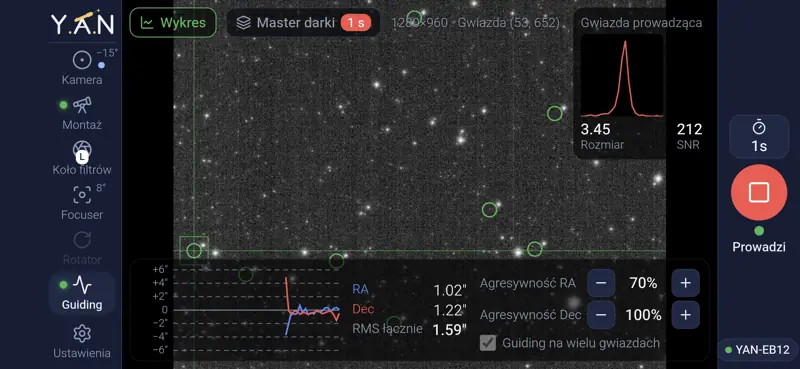This screenshot has width=800, height=369.
Task: Toggle Master darki option
Action: click(x=303, y=23)
